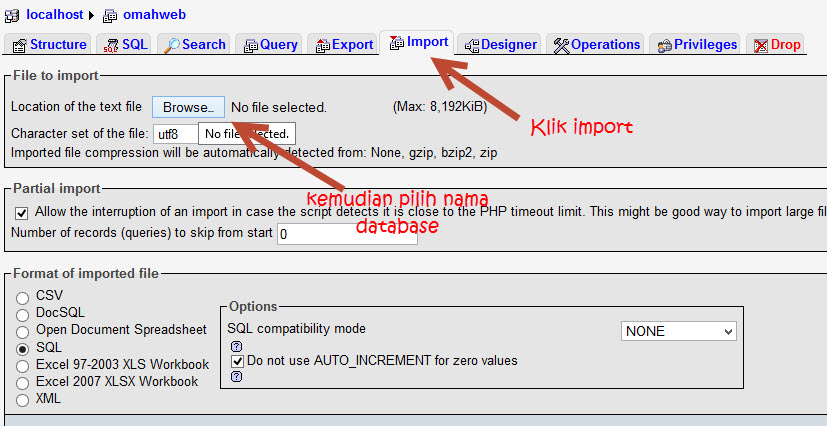
Task: Click the Operations wrench icon
Action: [x=561, y=45]
